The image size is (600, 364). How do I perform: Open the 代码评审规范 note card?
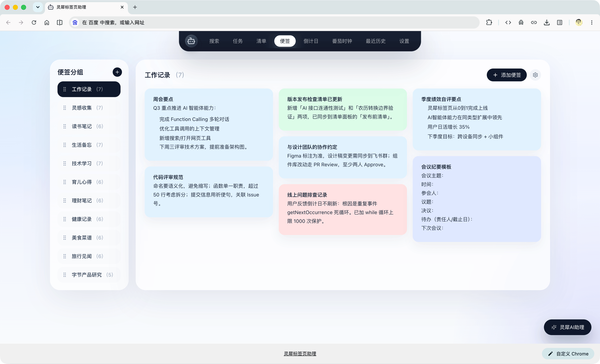point(209,192)
